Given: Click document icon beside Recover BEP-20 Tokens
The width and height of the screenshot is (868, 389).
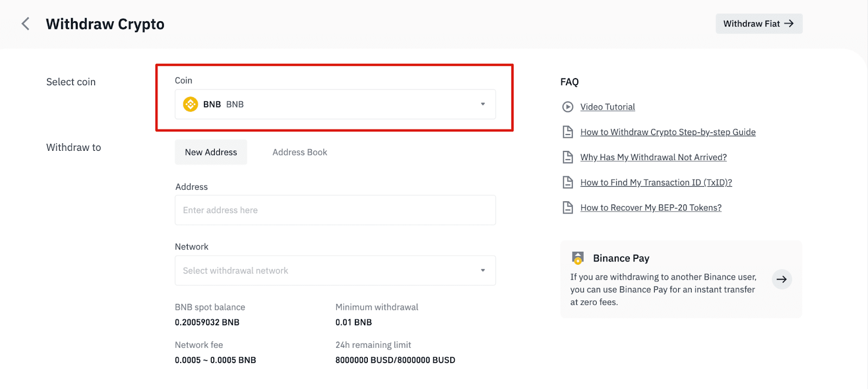Looking at the screenshot, I should pyautogui.click(x=567, y=207).
